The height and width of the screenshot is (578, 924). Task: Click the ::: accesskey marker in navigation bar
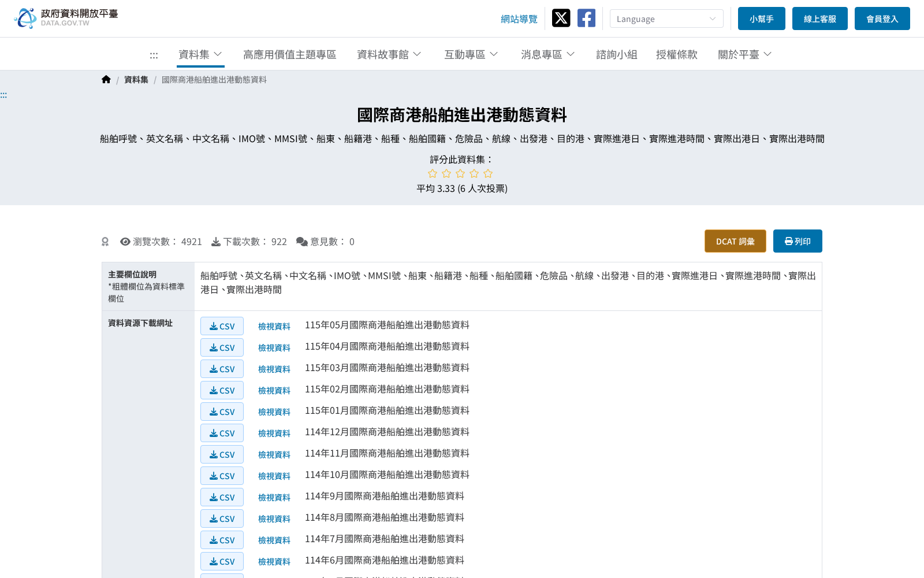(x=154, y=55)
